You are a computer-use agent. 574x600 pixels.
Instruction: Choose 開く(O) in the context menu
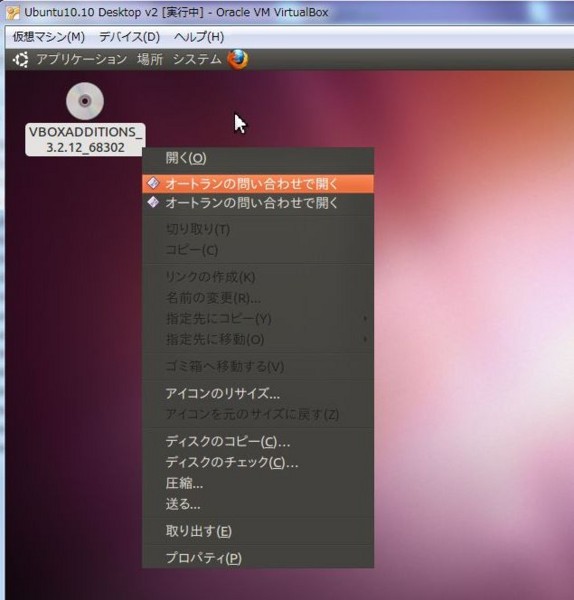258,158
